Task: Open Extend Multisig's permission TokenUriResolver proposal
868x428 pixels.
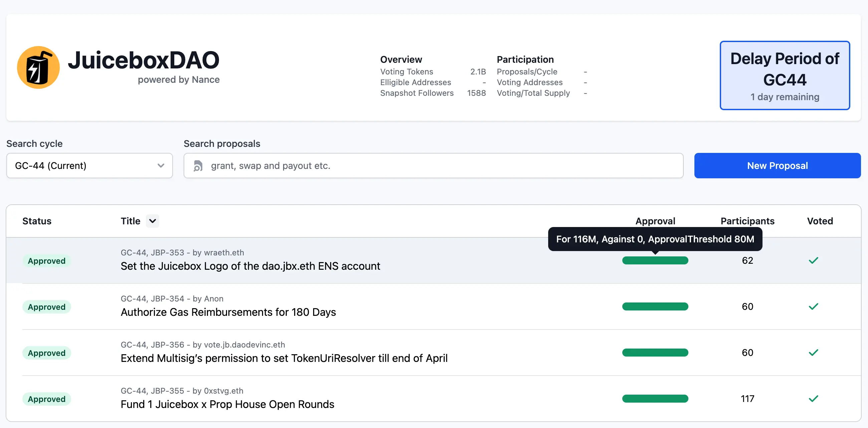Action: click(x=284, y=358)
